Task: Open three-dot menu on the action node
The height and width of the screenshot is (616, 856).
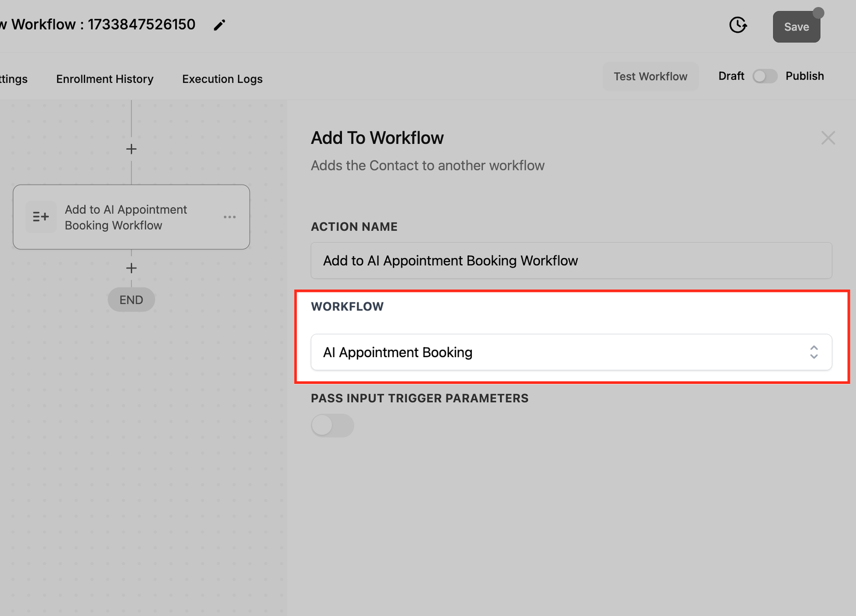Action: [230, 217]
